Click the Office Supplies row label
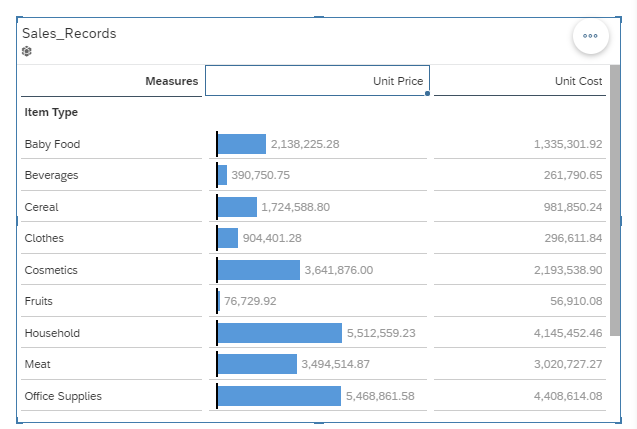637x429 pixels. [63, 396]
